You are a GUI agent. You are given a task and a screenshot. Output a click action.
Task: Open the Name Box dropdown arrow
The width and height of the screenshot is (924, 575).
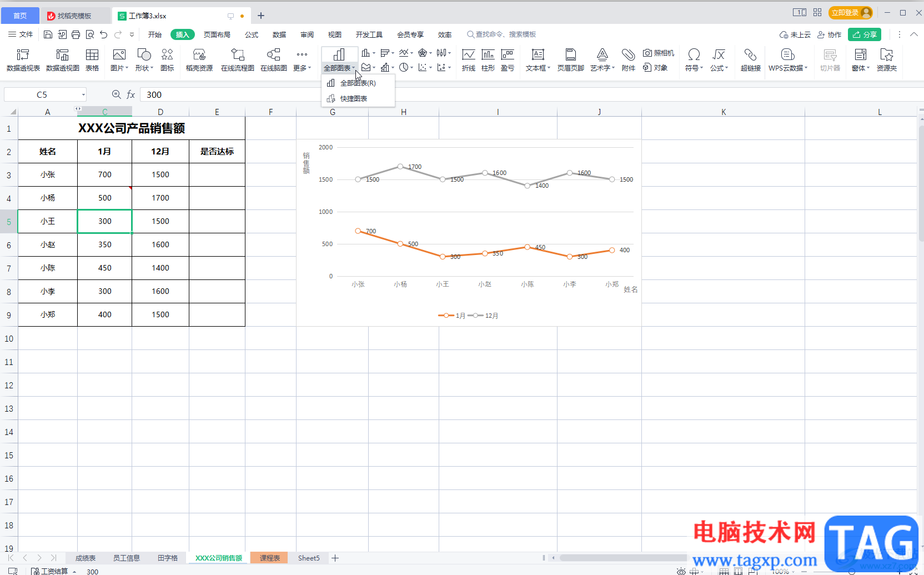tap(83, 94)
